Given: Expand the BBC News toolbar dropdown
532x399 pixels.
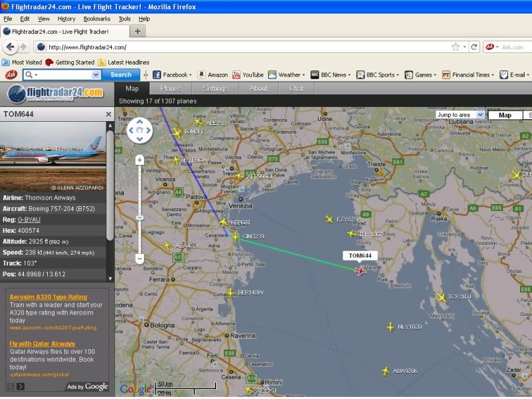Looking at the screenshot, I should pyautogui.click(x=349, y=75).
